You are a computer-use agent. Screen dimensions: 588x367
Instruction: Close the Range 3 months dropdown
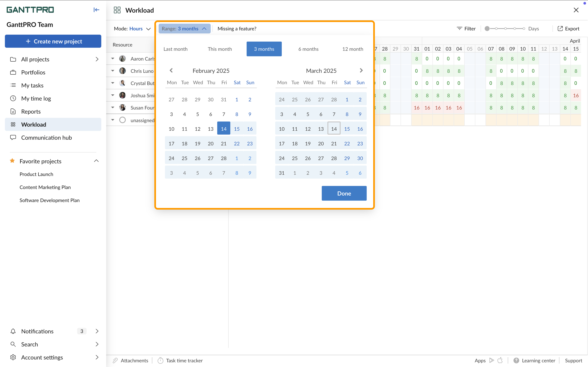coord(184,29)
